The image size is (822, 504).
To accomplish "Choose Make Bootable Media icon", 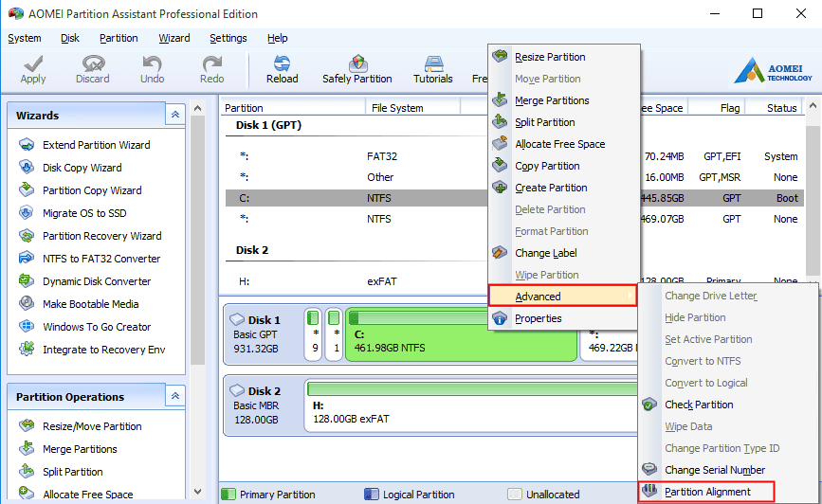I will (x=27, y=303).
